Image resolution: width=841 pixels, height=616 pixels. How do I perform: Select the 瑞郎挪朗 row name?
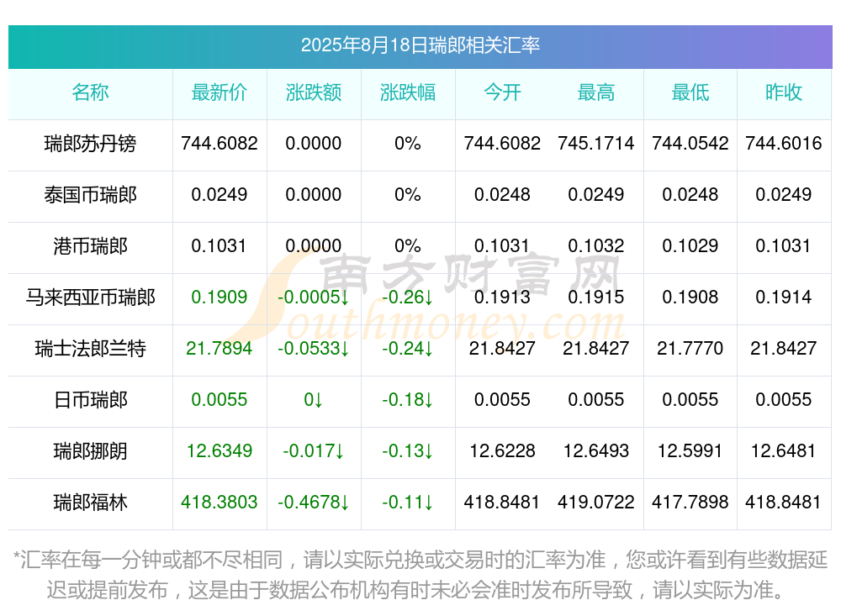90,451
